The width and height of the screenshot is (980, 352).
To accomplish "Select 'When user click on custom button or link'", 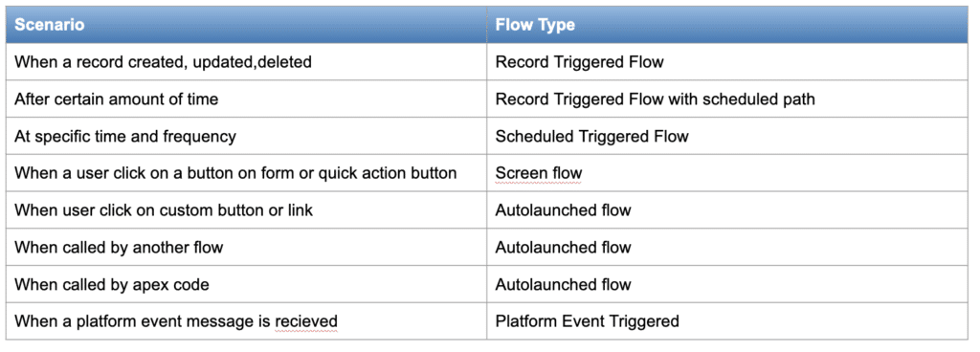I will point(246,209).
